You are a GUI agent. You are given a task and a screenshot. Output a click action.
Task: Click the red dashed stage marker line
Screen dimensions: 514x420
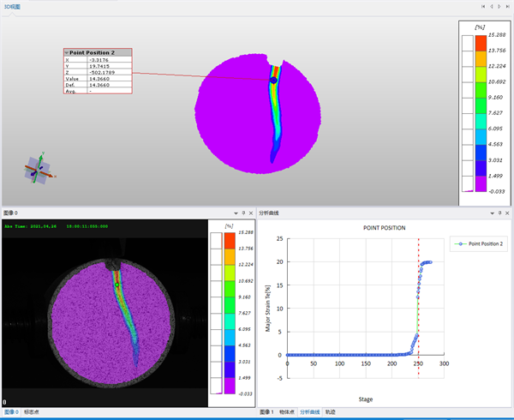tap(419, 309)
